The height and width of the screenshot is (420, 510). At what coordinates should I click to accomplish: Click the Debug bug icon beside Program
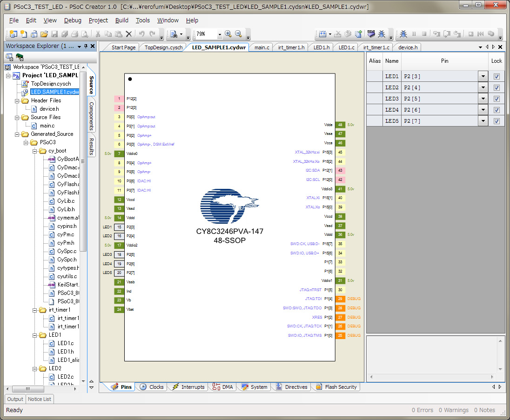pyautogui.click(x=382, y=34)
